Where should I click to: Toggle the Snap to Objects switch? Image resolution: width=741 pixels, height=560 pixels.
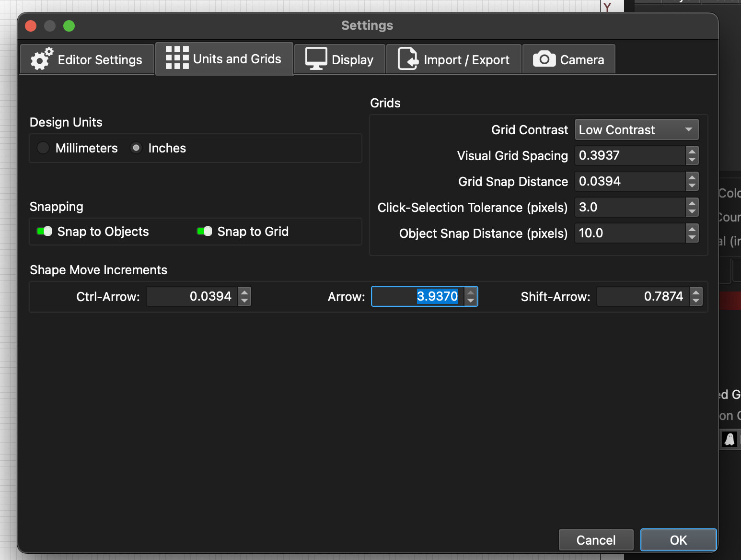45,232
